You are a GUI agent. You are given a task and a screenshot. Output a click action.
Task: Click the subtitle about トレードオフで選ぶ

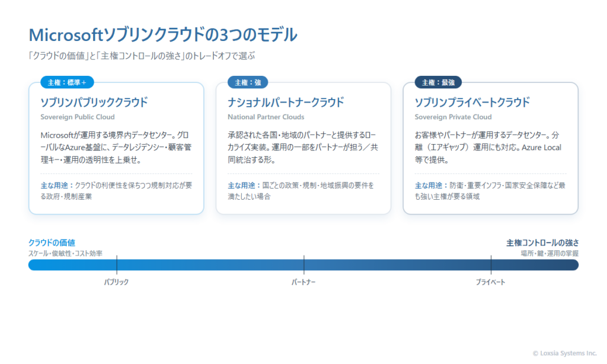pyautogui.click(x=142, y=56)
